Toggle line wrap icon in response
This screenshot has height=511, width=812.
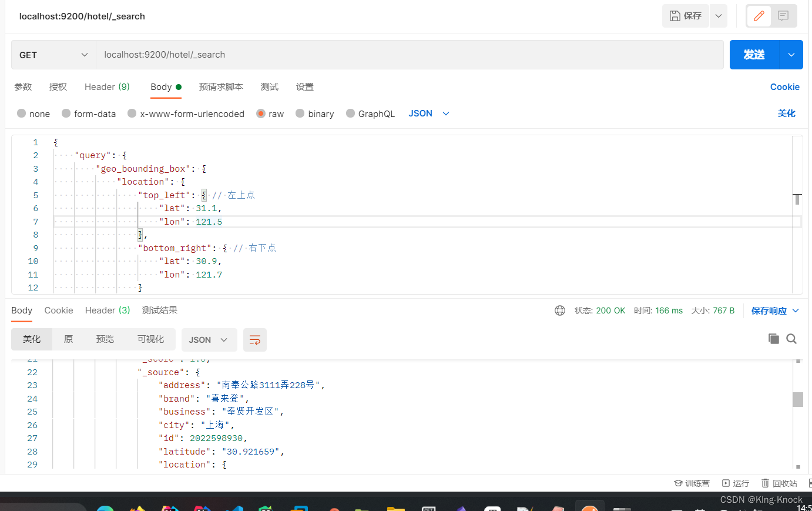[x=255, y=340]
